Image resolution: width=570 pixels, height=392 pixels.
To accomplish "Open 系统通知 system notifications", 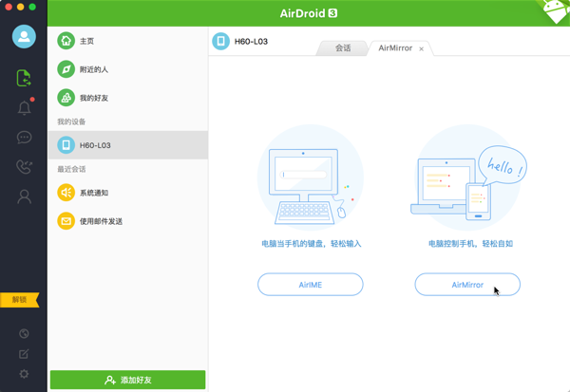I will [127, 193].
